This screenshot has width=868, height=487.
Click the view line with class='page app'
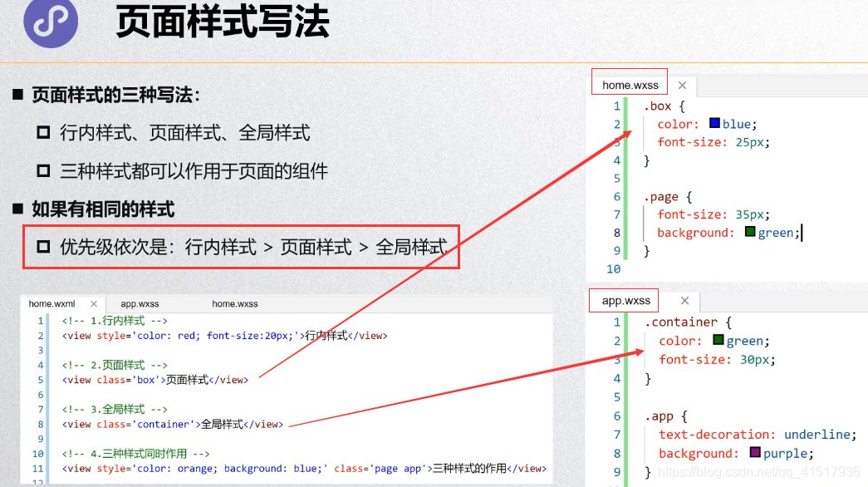click(x=304, y=469)
